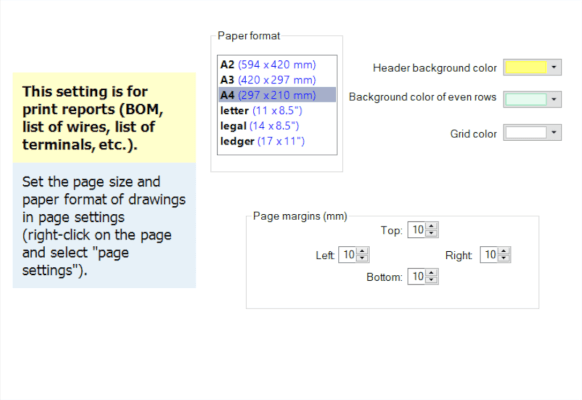Decrease the Right margin value
The image size is (582, 400).
click(x=503, y=258)
